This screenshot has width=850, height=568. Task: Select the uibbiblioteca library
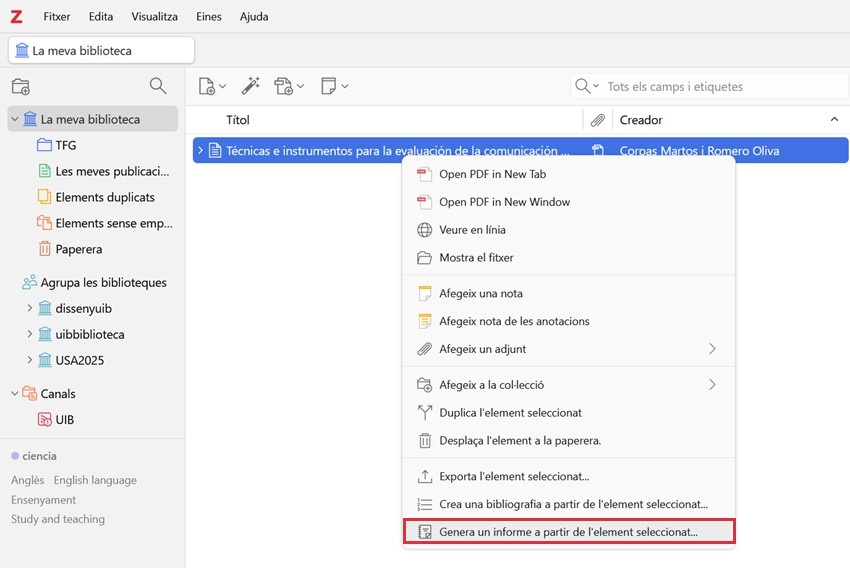[x=89, y=334]
